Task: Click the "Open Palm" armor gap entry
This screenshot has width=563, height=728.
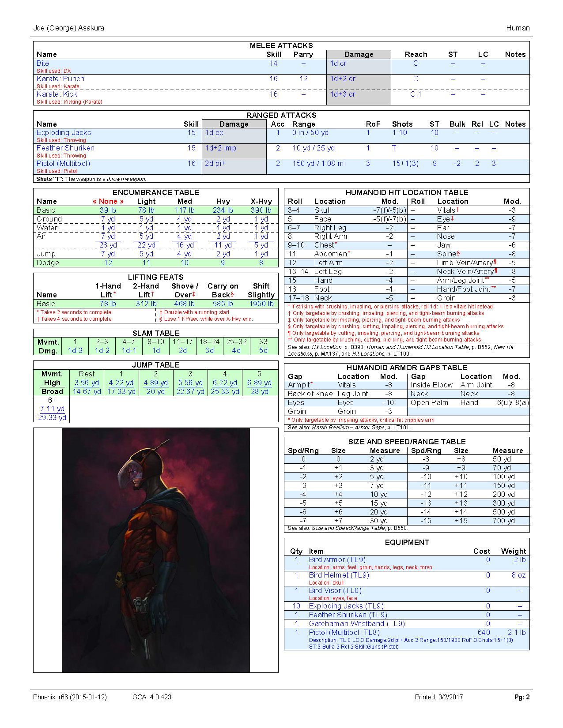Action: [x=430, y=403]
